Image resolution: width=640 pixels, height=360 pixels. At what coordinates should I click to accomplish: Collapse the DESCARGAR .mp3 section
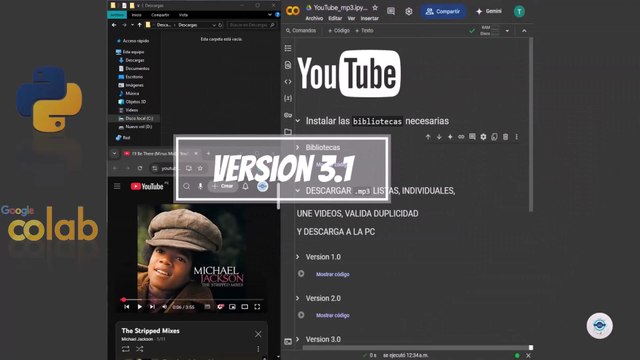point(298,191)
